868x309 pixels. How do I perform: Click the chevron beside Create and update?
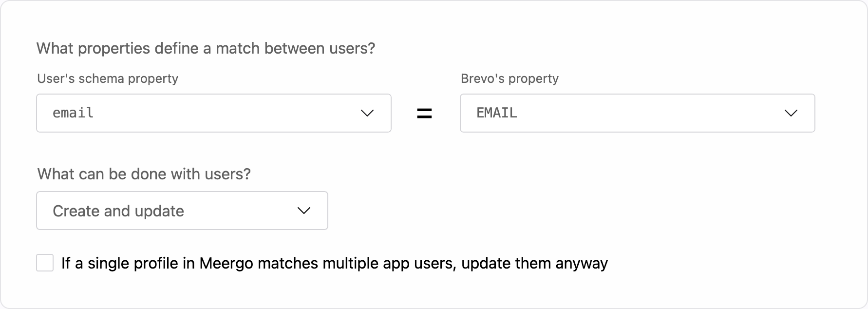coord(304,211)
